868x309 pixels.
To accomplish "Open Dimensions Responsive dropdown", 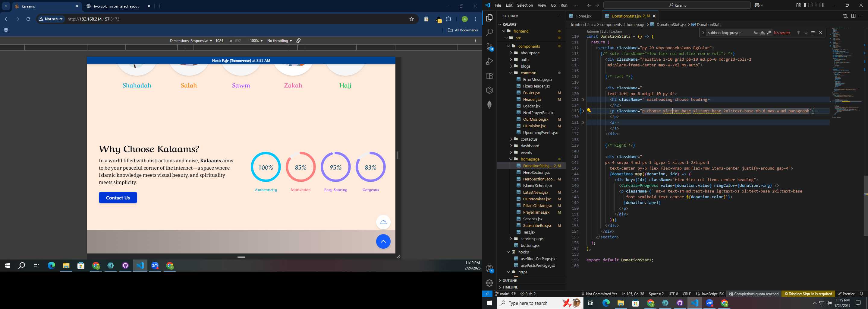I will point(191,40).
